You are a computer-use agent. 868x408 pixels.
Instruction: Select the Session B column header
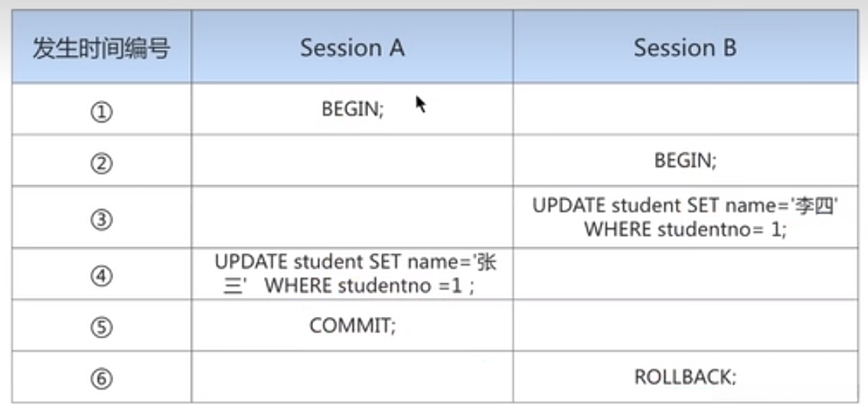[685, 49]
